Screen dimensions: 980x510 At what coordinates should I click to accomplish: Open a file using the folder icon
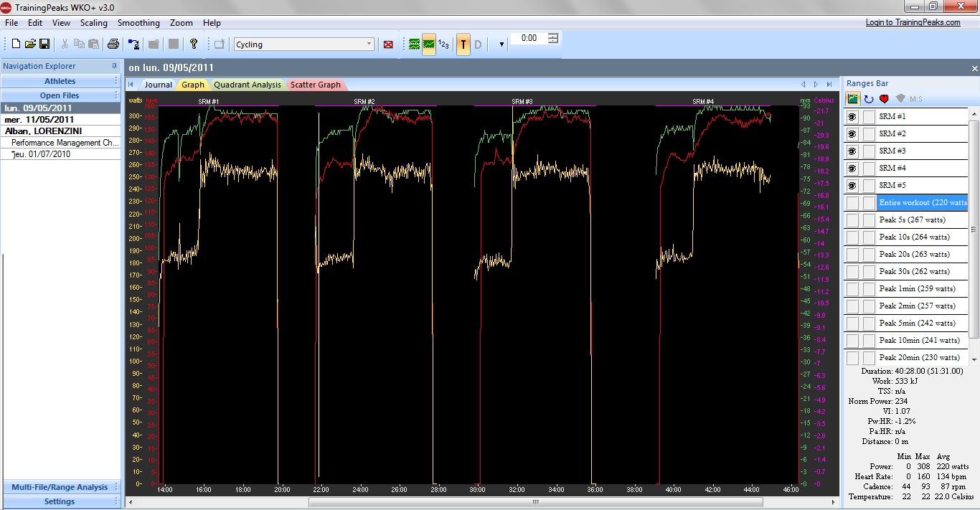click(30, 44)
